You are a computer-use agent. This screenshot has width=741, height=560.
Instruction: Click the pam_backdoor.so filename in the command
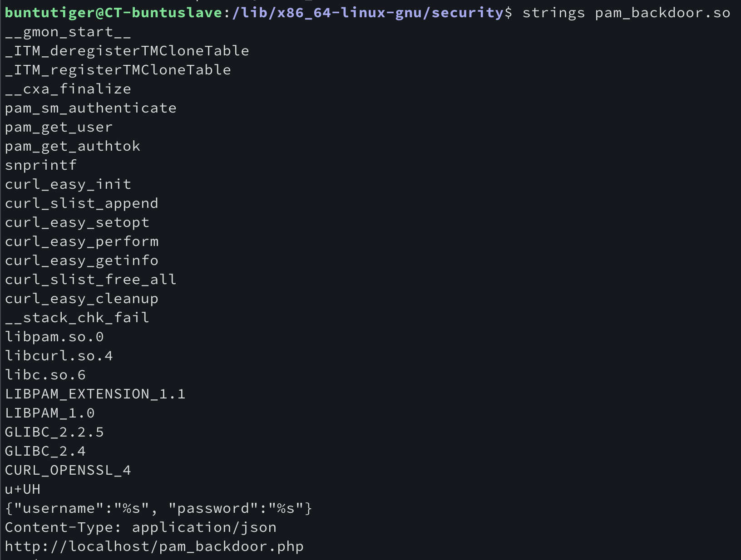(x=662, y=13)
